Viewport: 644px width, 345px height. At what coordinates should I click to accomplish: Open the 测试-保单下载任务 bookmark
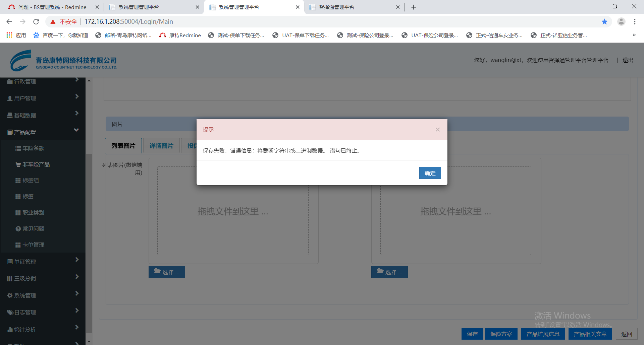tap(236, 35)
